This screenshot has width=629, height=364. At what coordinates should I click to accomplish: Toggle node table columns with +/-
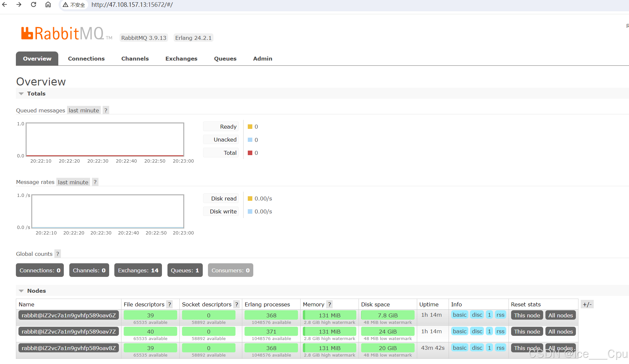pos(587,304)
